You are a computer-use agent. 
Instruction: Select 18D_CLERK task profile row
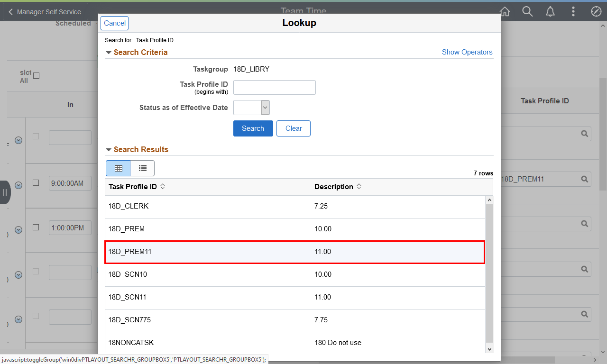pyautogui.click(x=295, y=207)
